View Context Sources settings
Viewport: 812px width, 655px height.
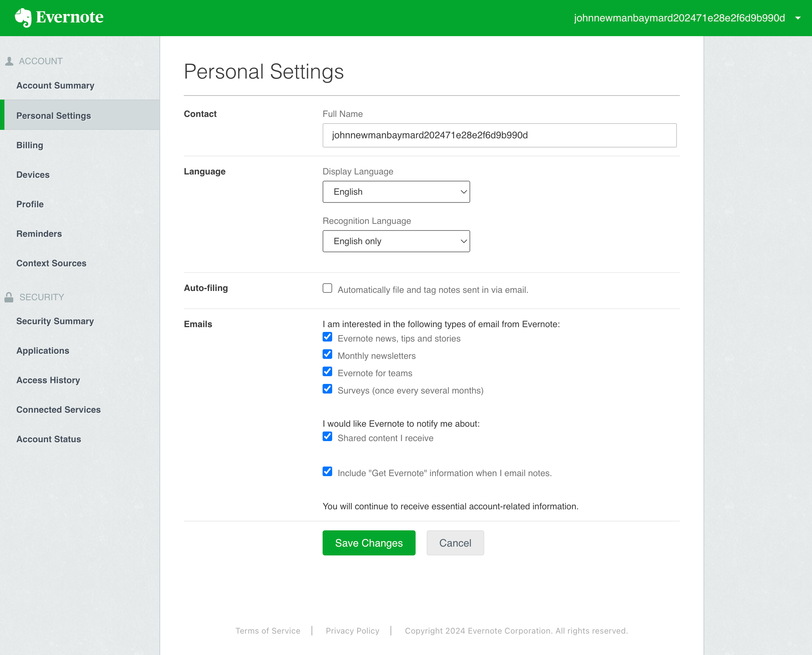[51, 263]
